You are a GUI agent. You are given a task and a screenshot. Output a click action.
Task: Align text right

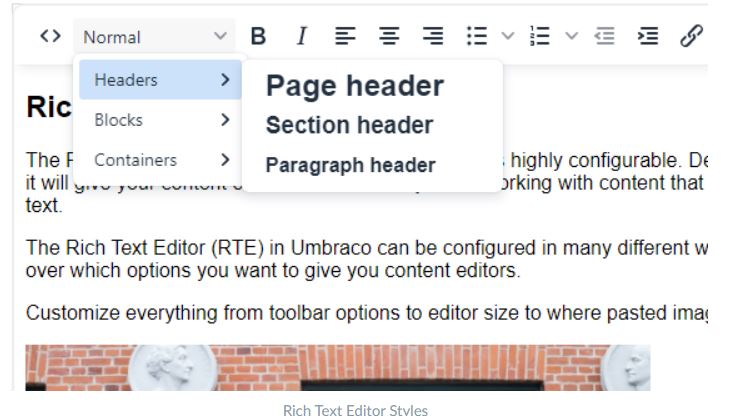tap(432, 36)
